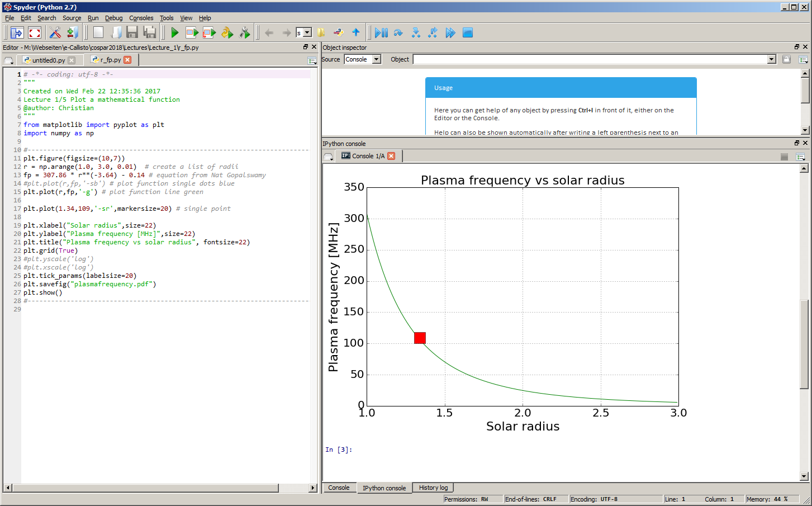This screenshot has width=812, height=506.
Task: Click the Run current cell icon
Action: [x=192, y=33]
